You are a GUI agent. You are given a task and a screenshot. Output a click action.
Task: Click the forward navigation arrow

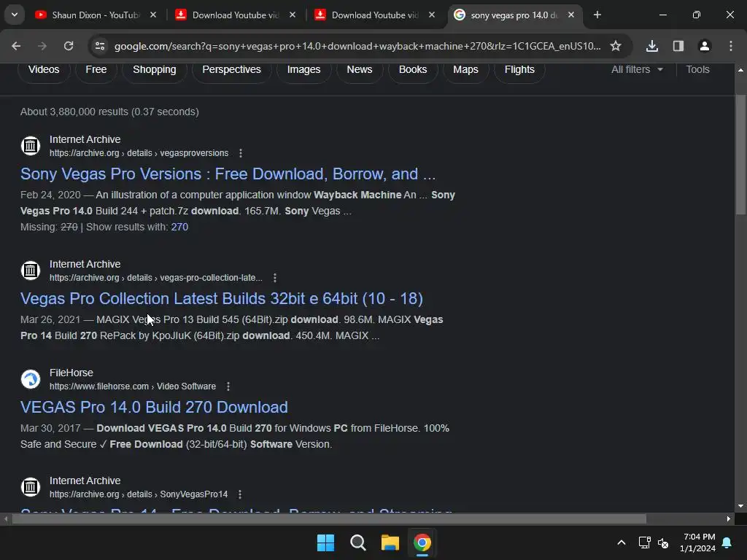(42, 46)
